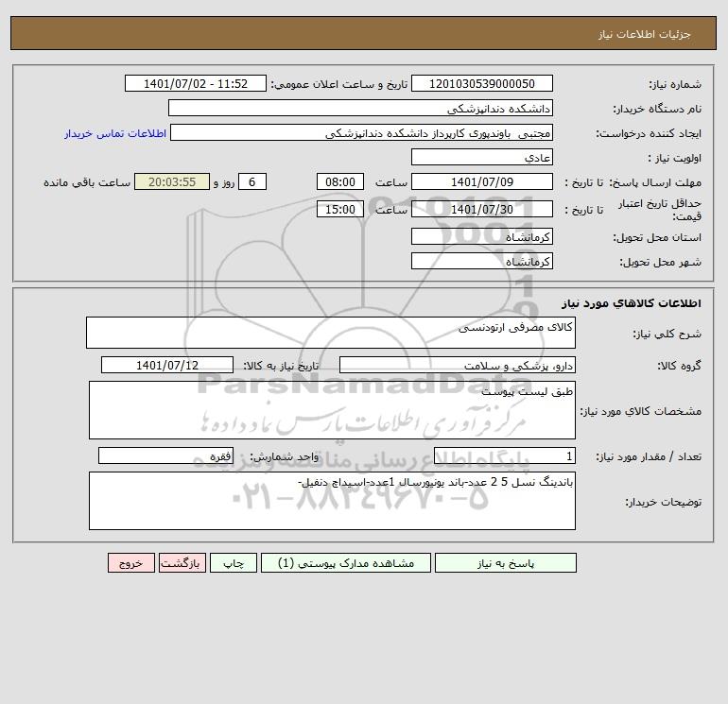This screenshot has height=704, width=728.
Task: Click the label تاریخ نیاز به کالا
Action: click(281, 366)
